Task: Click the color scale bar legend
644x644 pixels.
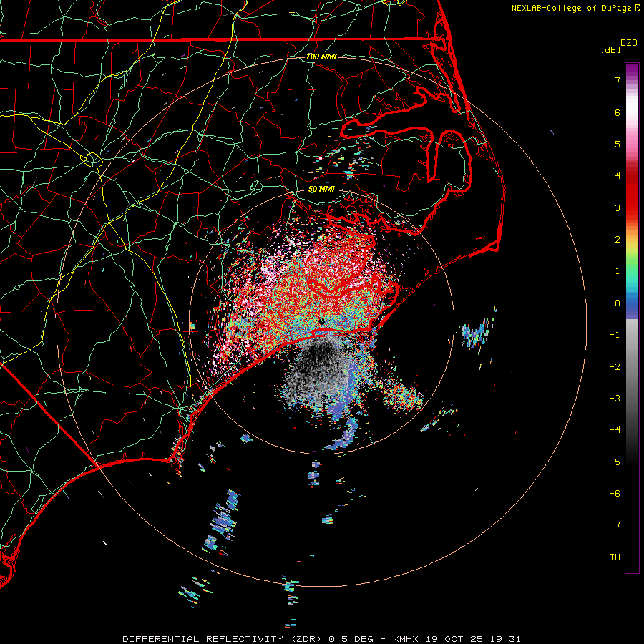Action: click(x=632, y=318)
